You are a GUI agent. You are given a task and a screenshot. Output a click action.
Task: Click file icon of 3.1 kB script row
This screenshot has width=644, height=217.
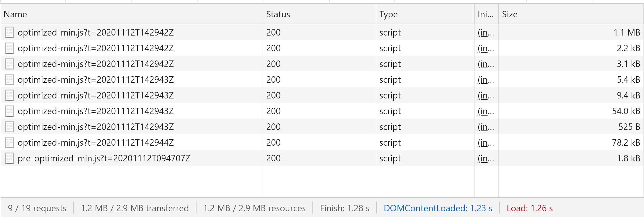click(9, 64)
